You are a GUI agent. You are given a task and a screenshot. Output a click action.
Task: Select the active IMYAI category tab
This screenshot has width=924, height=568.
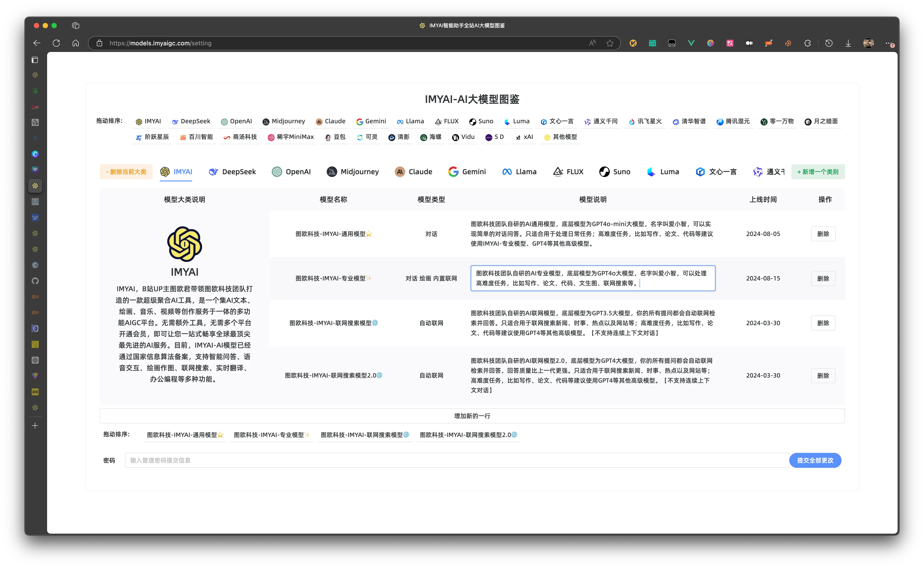(176, 172)
